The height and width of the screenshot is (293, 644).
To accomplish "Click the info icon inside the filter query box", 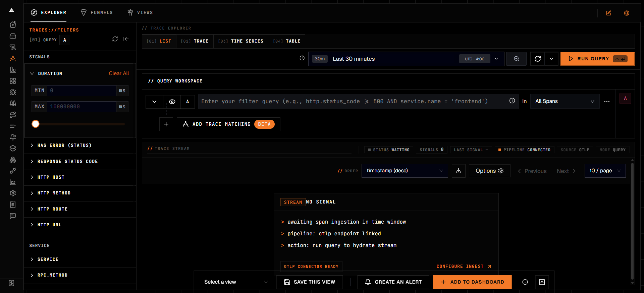I will point(512,101).
